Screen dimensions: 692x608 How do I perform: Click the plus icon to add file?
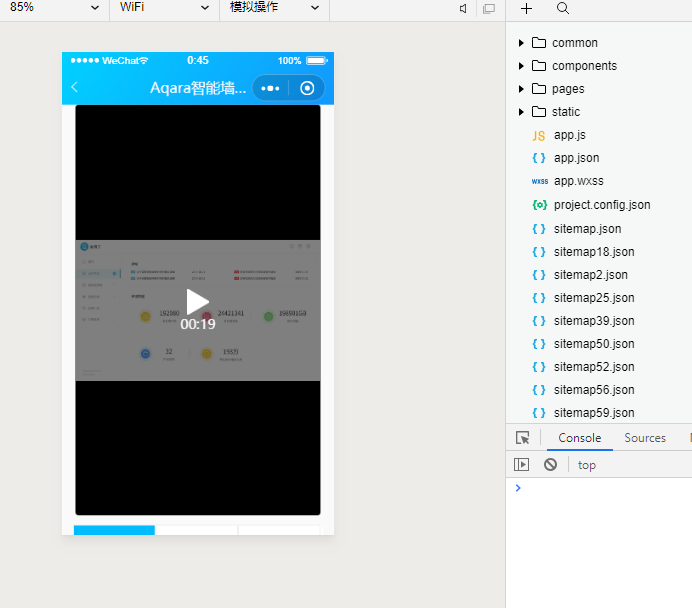526,8
